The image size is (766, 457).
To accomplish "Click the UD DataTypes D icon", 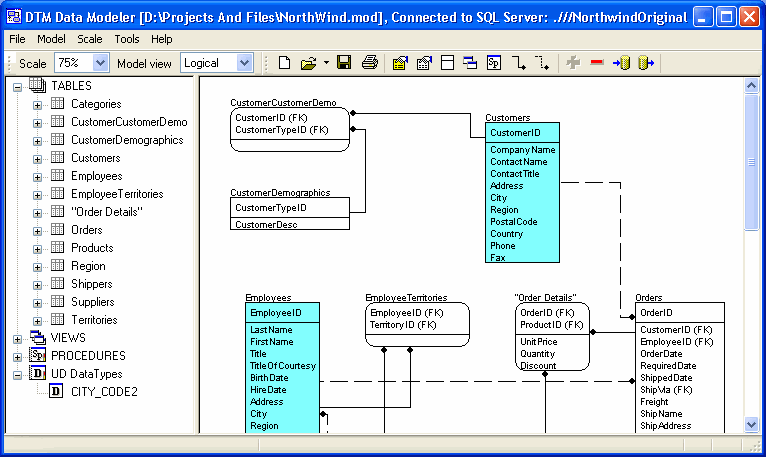I will point(38,373).
